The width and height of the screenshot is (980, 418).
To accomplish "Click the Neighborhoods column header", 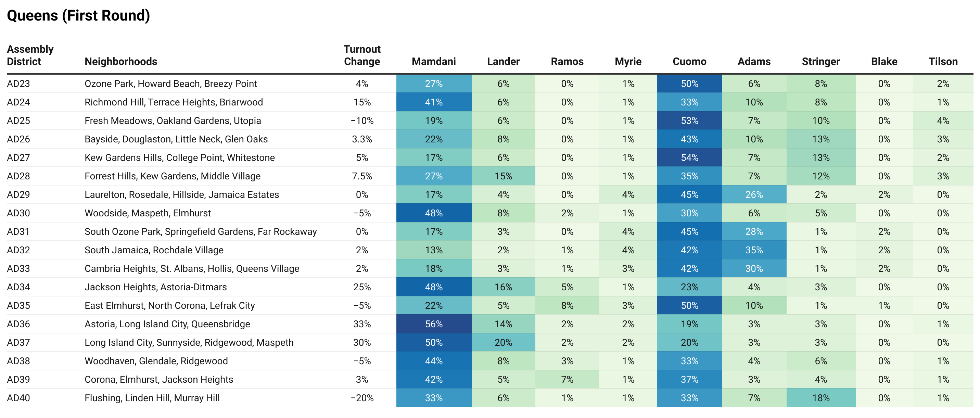I will (120, 61).
